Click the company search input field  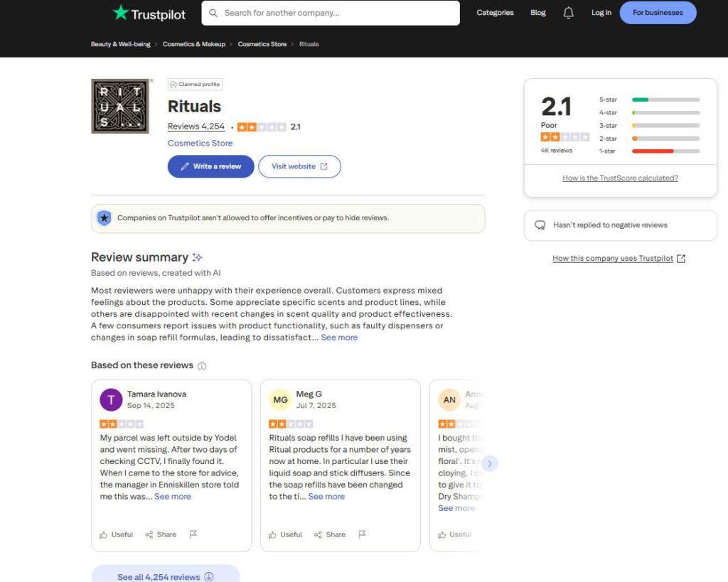331,13
